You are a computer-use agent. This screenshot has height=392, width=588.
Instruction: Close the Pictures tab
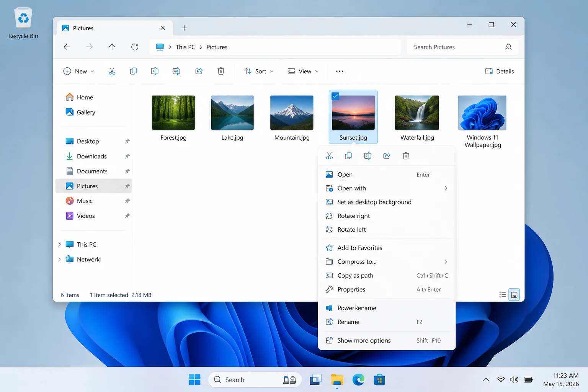tap(163, 28)
